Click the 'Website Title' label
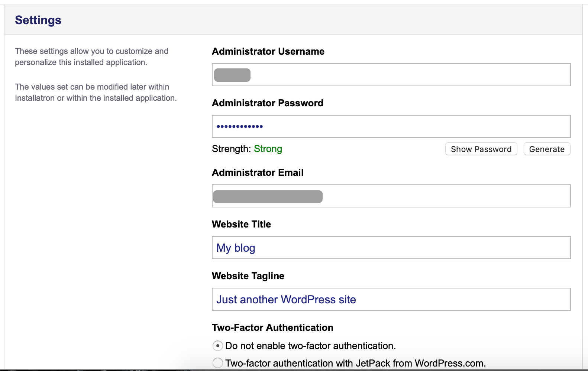588x371 pixels. coord(241,224)
